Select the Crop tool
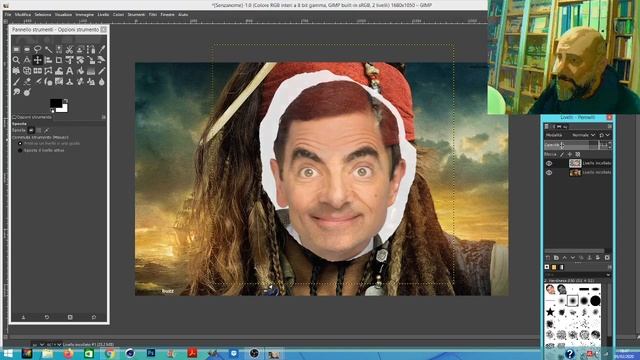The width and height of the screenshot is (640, 360). [x=59, y=60]
